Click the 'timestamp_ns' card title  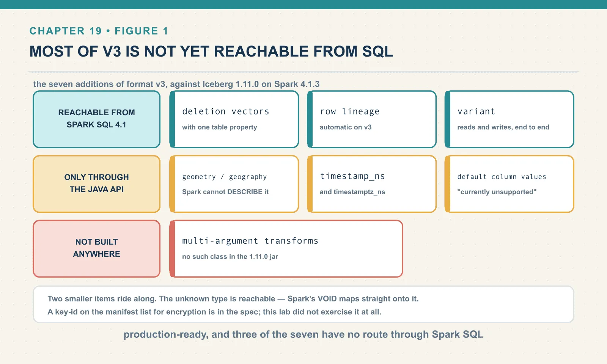352,176
